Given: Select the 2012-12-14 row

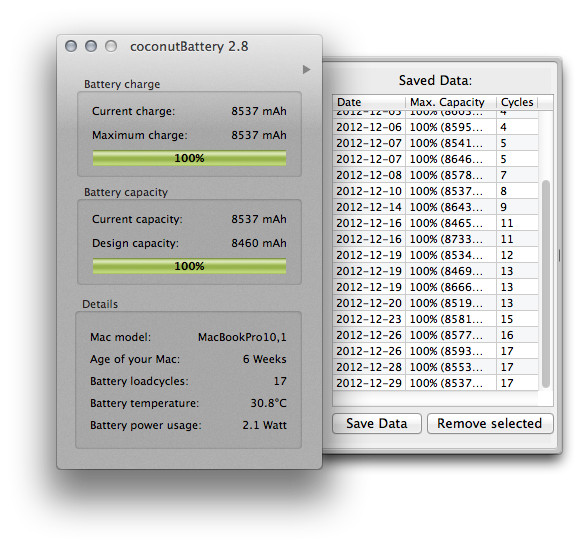Looking at the screenshot, I should (435, 207).
